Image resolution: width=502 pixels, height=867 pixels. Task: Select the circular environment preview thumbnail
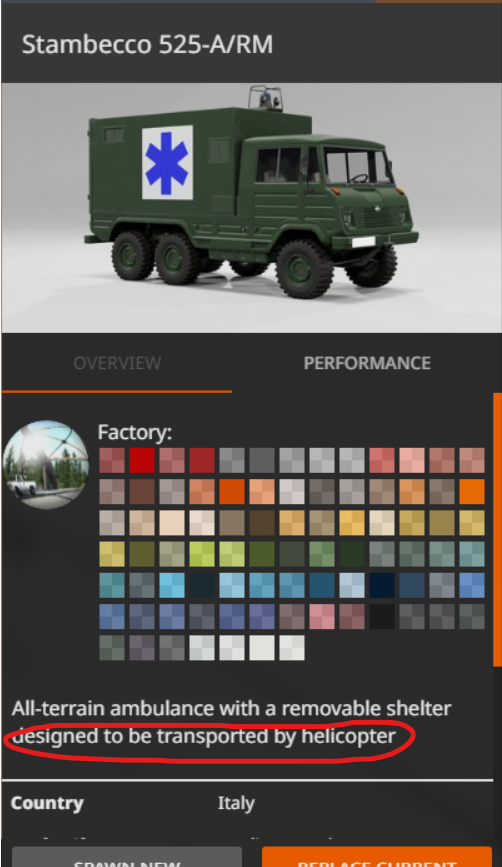tap(46, 464)
